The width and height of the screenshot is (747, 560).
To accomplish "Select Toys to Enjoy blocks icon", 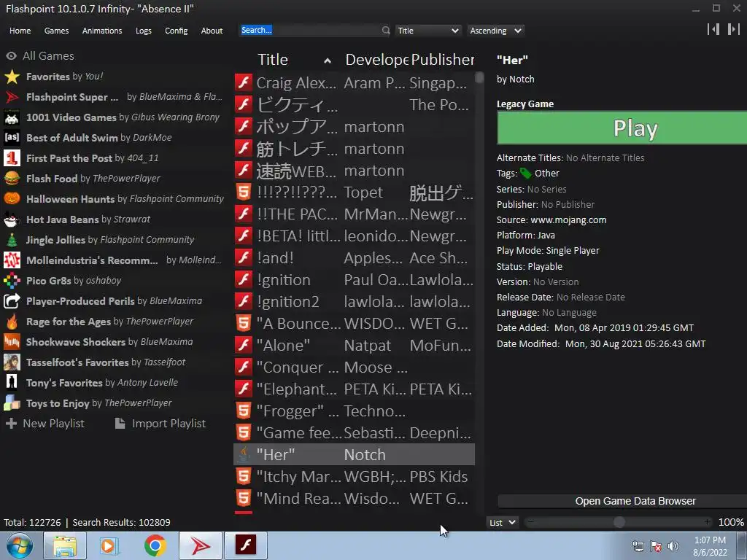I will pos(12,403).
